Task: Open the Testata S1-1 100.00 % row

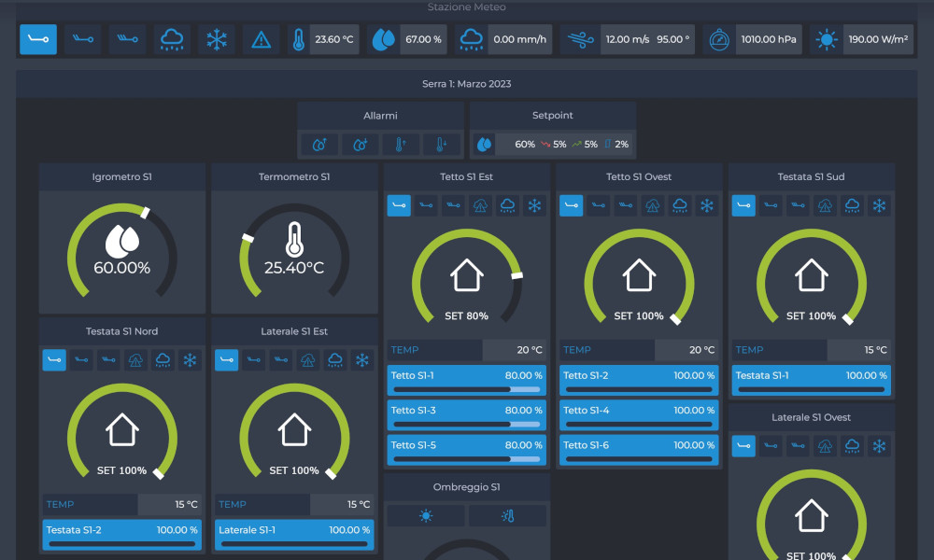Action: click(812, 380)
